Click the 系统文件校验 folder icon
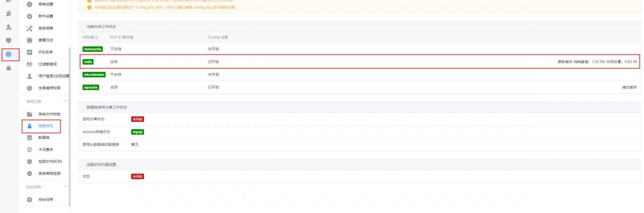644x213 pixels. pos(30,114)
